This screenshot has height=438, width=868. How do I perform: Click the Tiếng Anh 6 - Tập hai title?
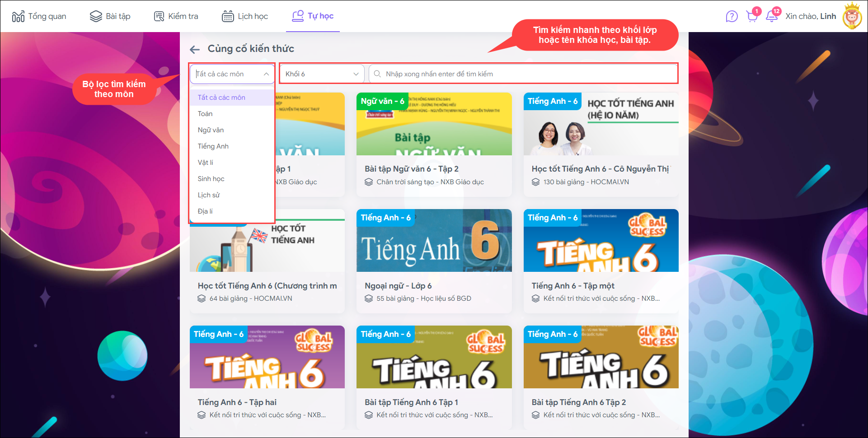(x=237, y=402)
